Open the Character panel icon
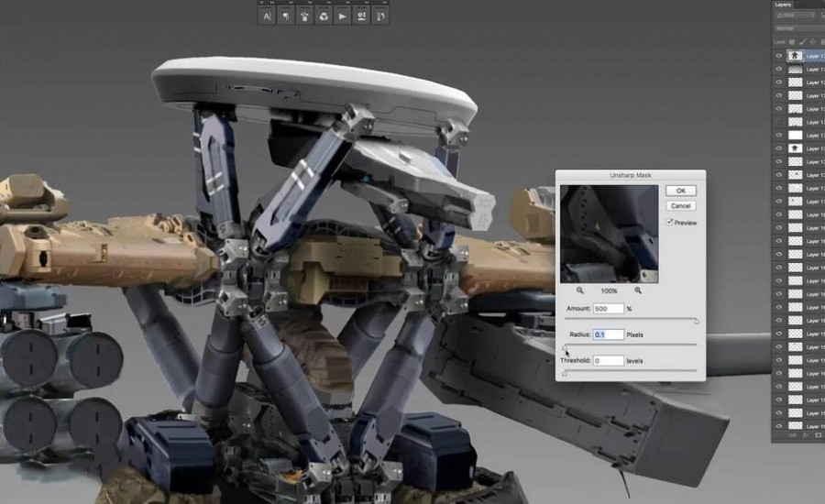This screenshot has width=825, height=504. tap(267, 16)
